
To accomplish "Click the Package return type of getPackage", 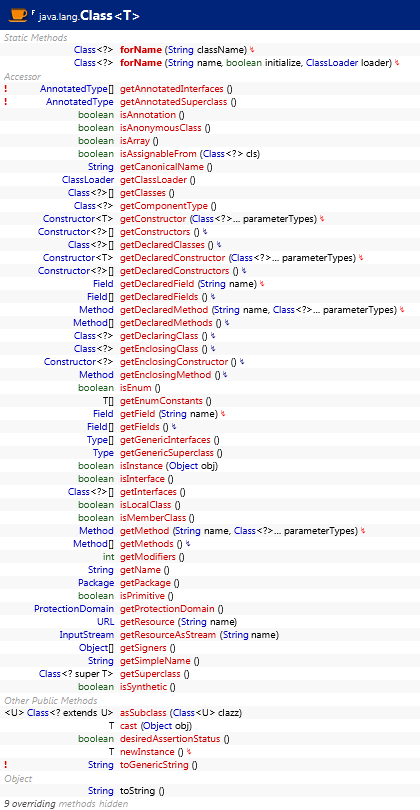I will pos(96,583).
